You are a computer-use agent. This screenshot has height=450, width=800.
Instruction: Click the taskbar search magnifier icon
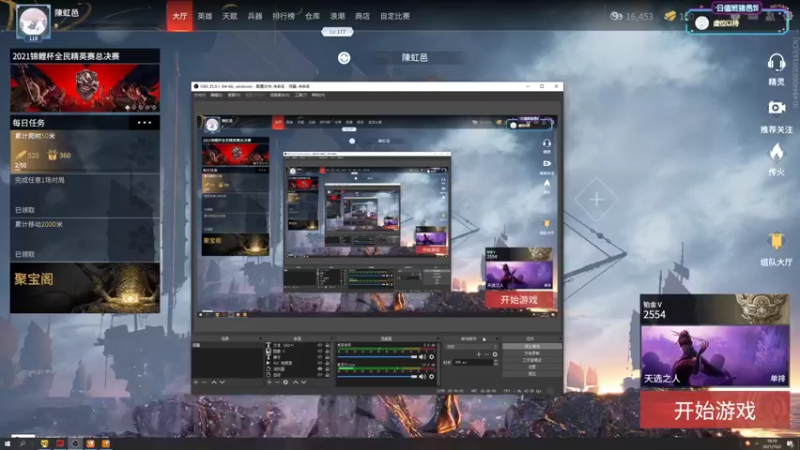(x=22, y=443)
